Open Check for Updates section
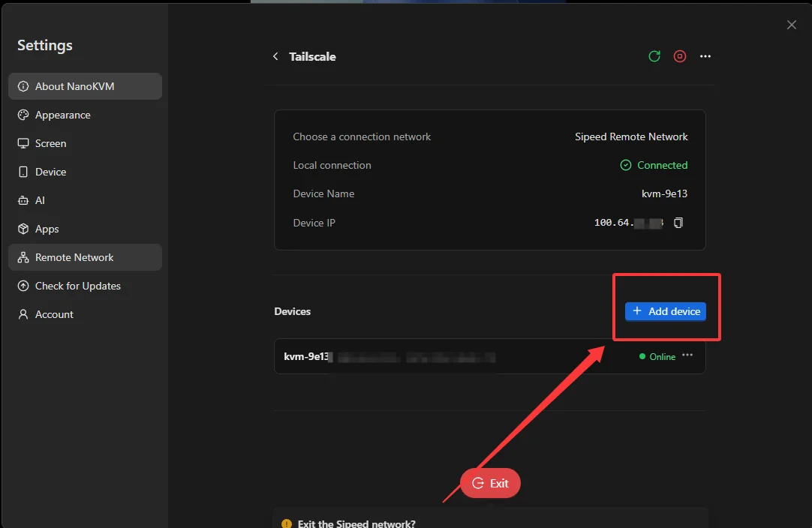The width and height of the screenshot is (812, 528). click(x=85, y=286)
